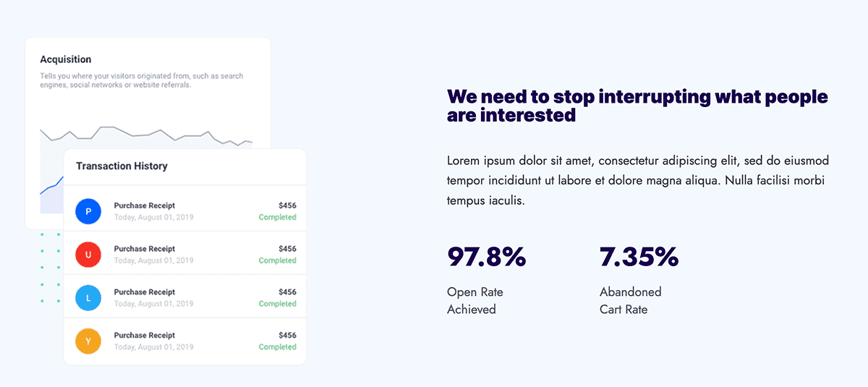Viewport: 868px width, 387px height.
Task: Click Completed status in the Y row
Action: coord(277,347)
